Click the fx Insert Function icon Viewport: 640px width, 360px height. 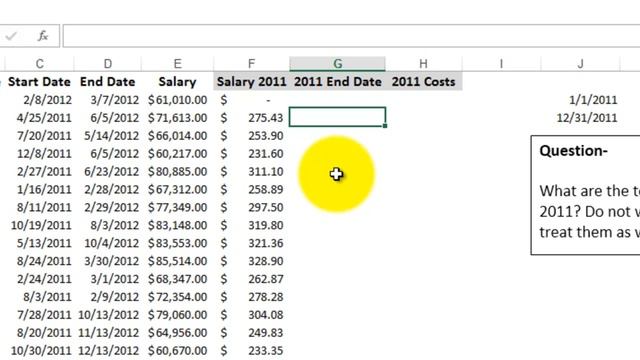coord(42,36)
